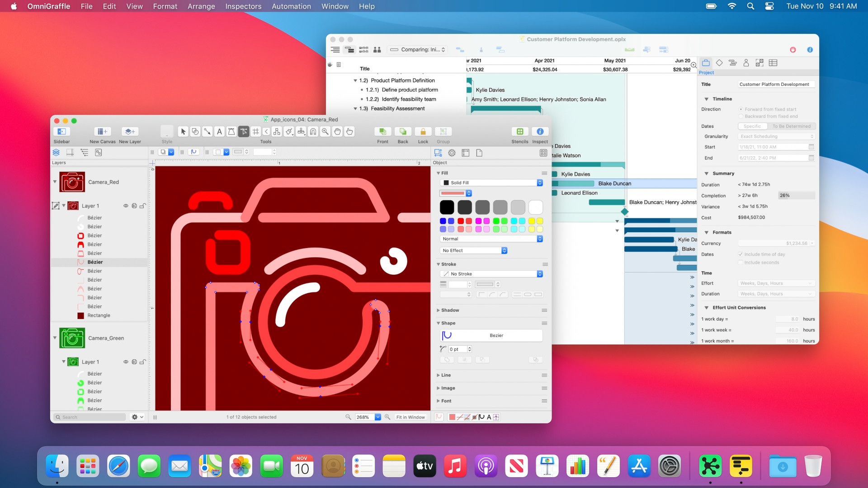This screenshot has width=868, height=488.
Task: Select the Line tool
Action: [208, 131]
